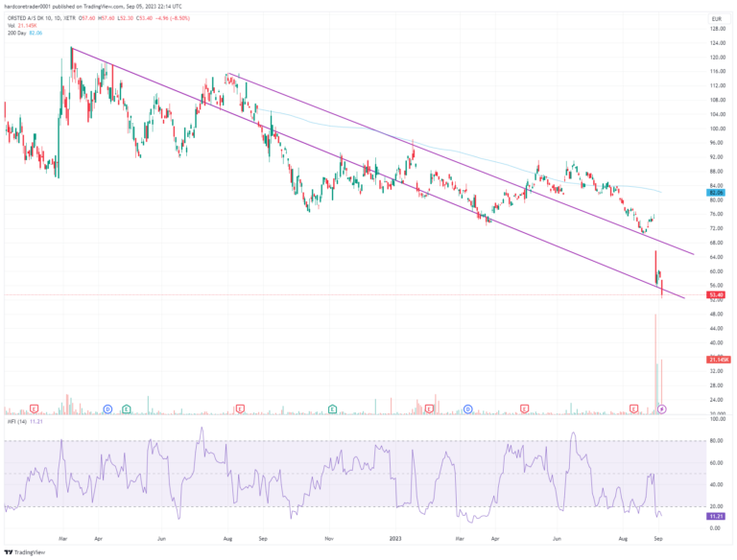Open the dividend marker from March 2023
This screenshot has width=737, height=560.
[468, 409]
